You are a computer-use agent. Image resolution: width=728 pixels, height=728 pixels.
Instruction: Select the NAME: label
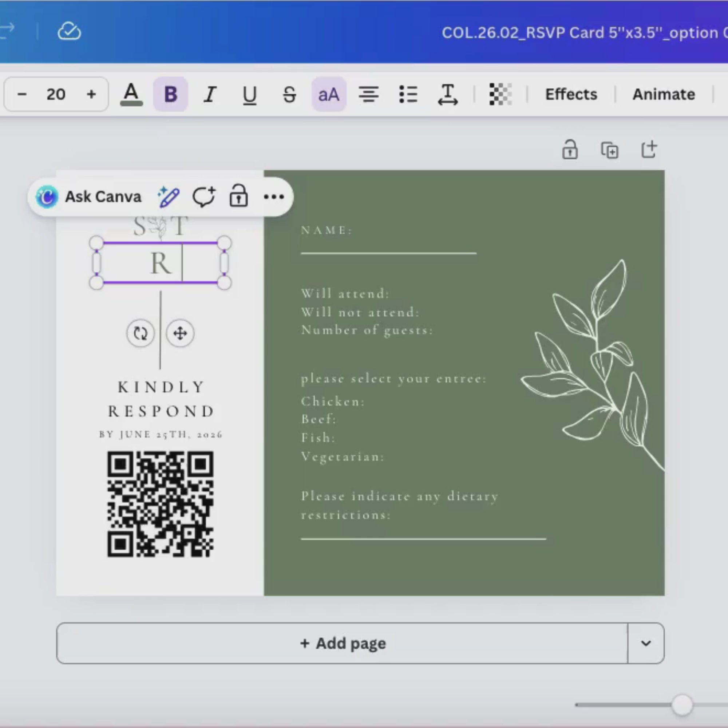coord(326,230)
